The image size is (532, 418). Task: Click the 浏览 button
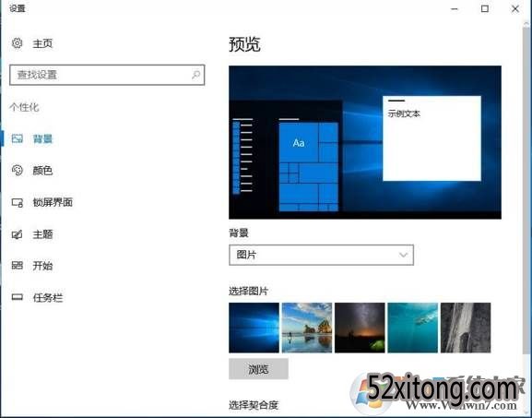[258, 369]
